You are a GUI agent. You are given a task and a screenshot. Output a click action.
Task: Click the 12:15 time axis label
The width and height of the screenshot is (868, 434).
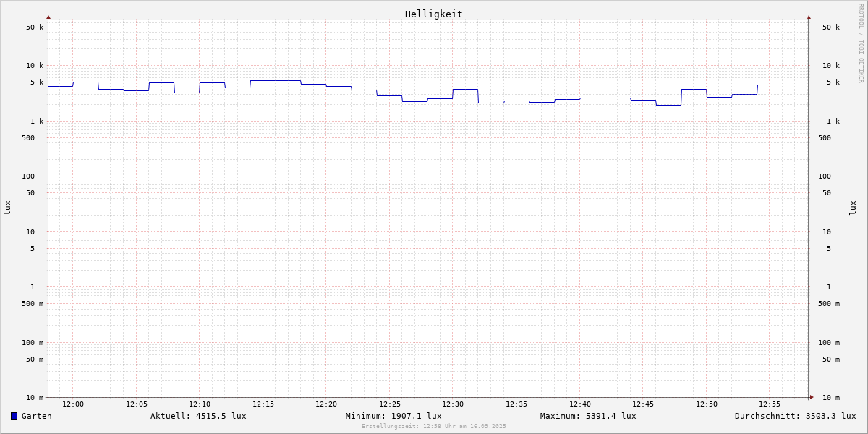pyautogui.click(x=263, y=404)
